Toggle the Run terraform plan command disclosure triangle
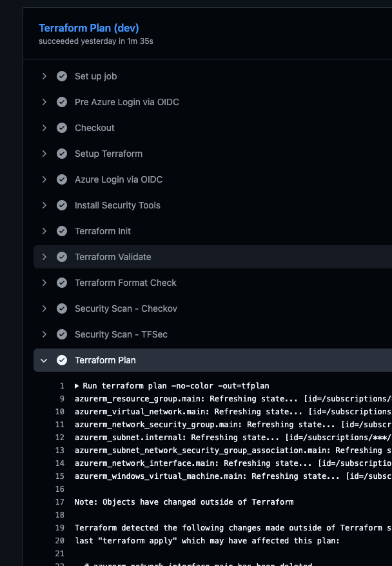The width and height of the screenshot is (392, 566). point(77,386)
